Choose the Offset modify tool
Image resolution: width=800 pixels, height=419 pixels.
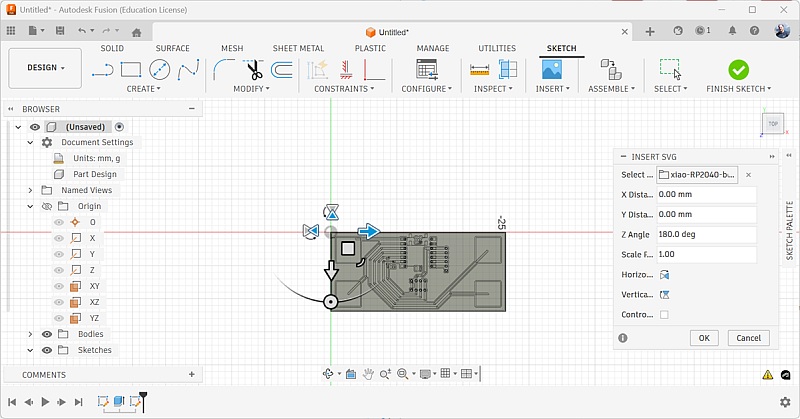point(282,69)
